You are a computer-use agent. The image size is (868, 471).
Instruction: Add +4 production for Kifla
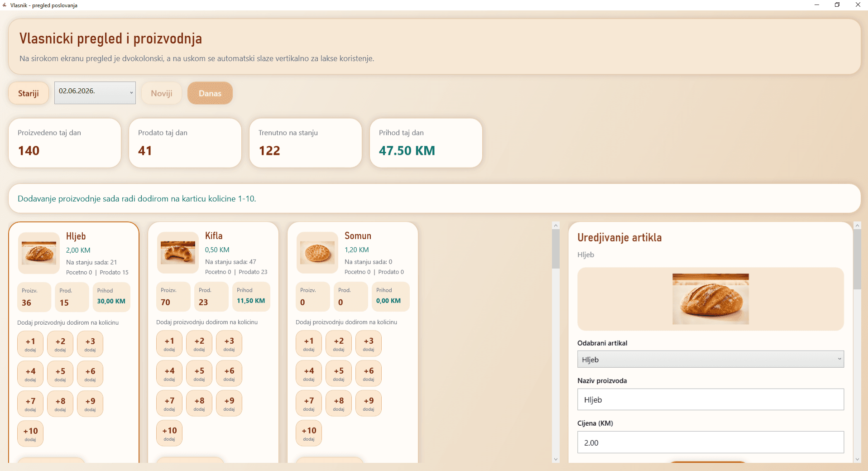pos(169,374)
